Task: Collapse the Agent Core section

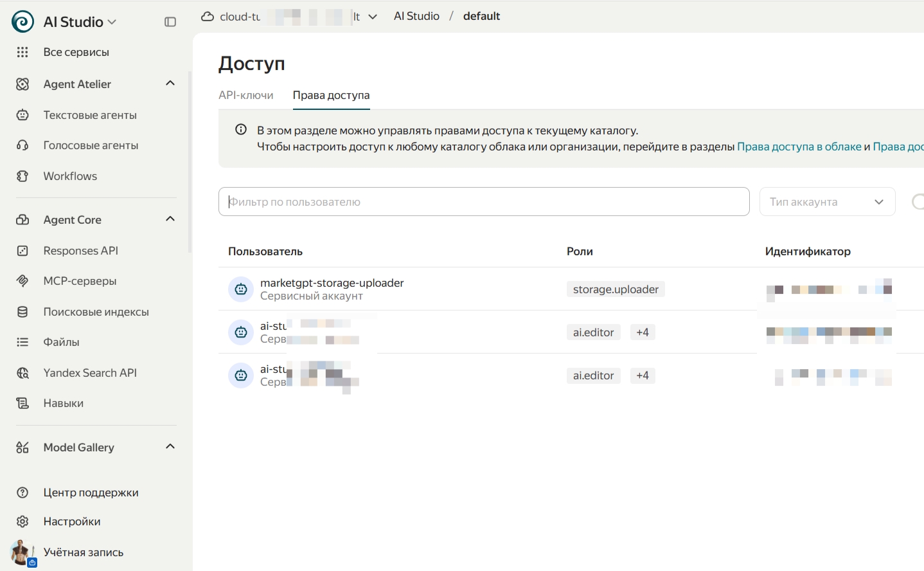Action: tap(170, 219)
